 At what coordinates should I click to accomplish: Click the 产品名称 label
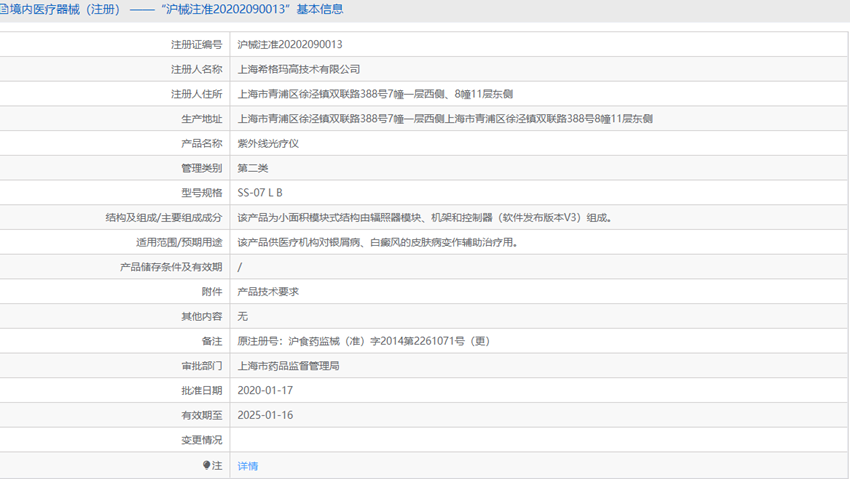click(x=202, y=144)
